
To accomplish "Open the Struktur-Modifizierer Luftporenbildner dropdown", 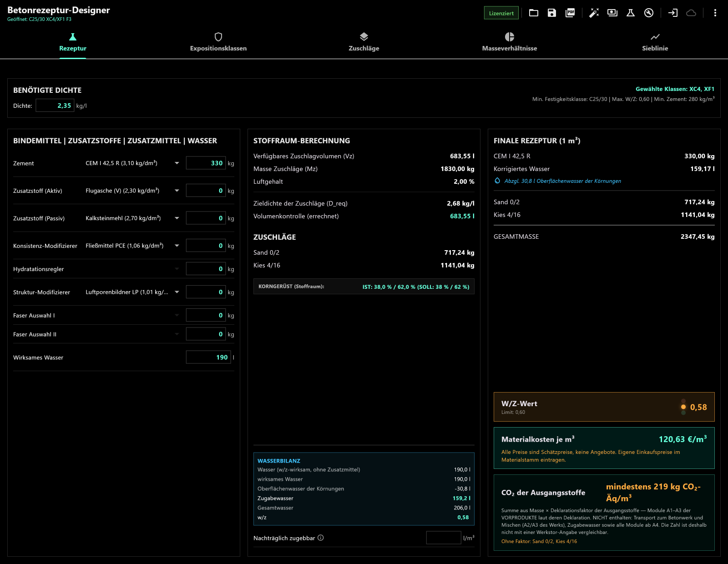I will [x=132, y=292].
